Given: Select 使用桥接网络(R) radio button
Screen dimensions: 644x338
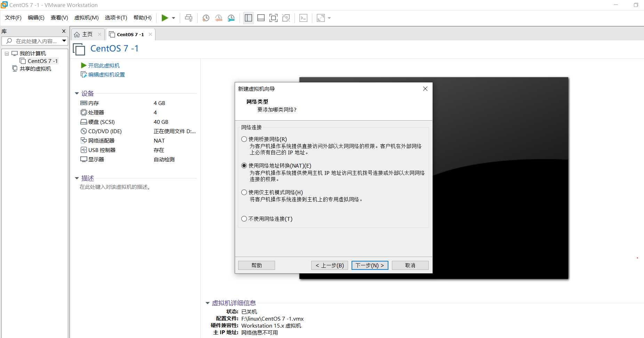Looking at the screenshot, I should click(x=244, y=139).
